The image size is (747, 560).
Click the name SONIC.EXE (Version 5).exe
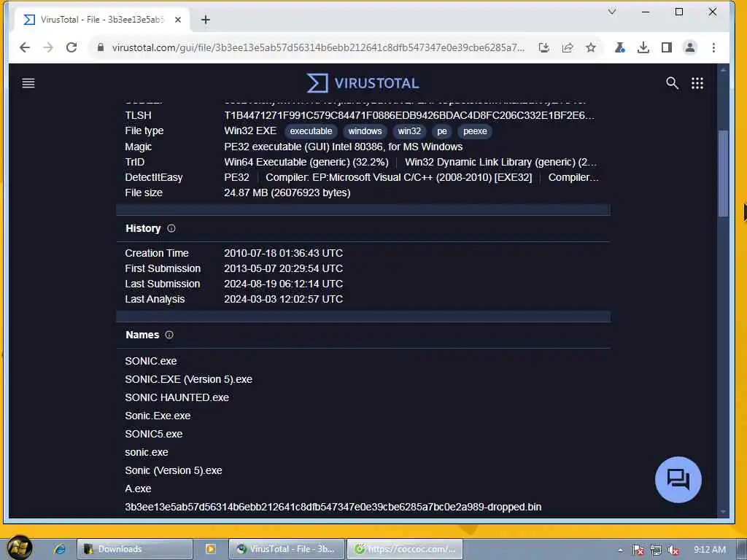[x=189, y=379]
